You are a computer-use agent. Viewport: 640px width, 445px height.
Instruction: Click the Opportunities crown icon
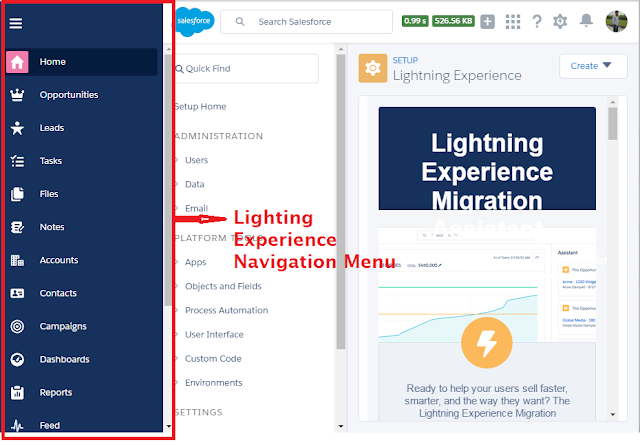click(x=17, y=95)
